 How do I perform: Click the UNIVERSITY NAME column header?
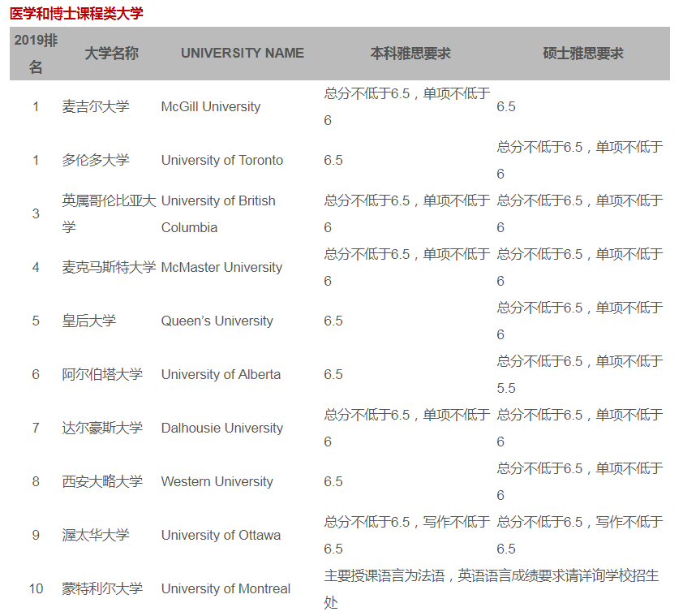242,54
